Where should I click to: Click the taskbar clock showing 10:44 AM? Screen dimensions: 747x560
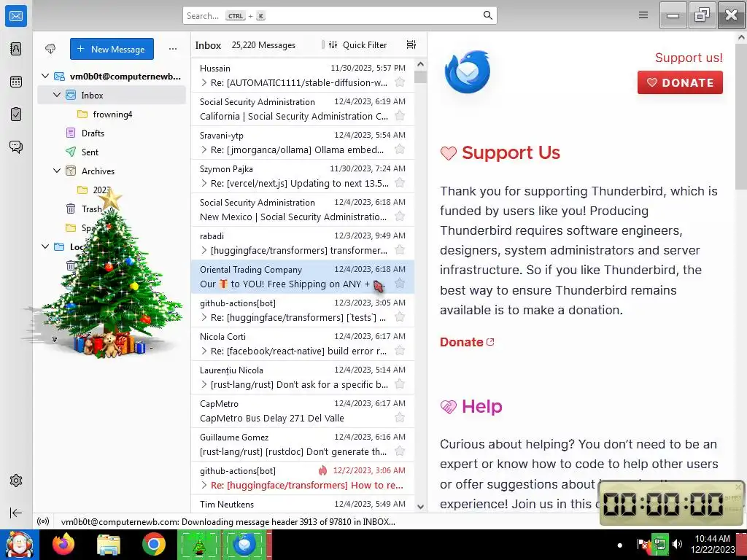pyautogui.click(x=712, y=544)
